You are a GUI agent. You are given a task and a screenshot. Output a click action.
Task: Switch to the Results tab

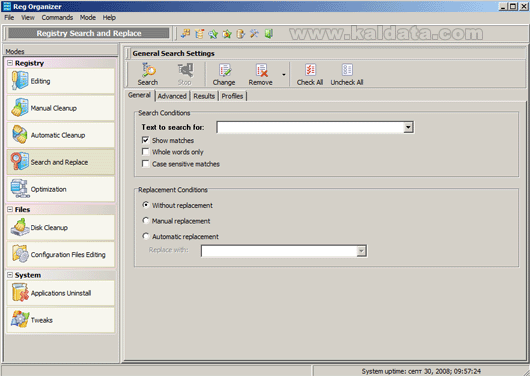click(x=204, y=96)
